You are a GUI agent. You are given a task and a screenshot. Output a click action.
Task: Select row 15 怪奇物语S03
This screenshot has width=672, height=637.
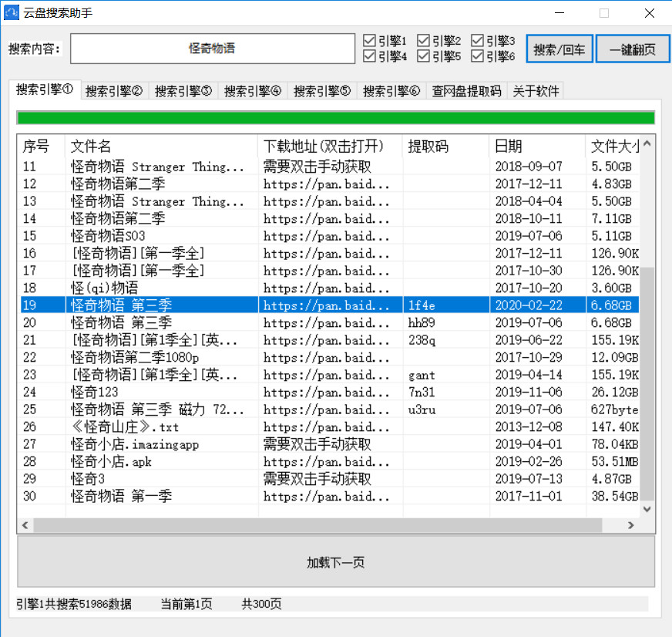tap(330, 236)
